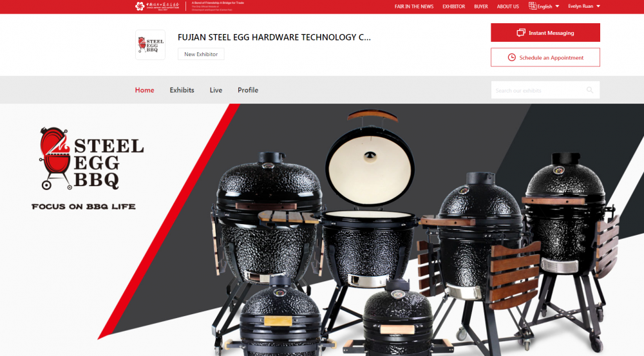Switch to the Live tab
This screenshot has height=356, width=644.
[x=216, y=90]
